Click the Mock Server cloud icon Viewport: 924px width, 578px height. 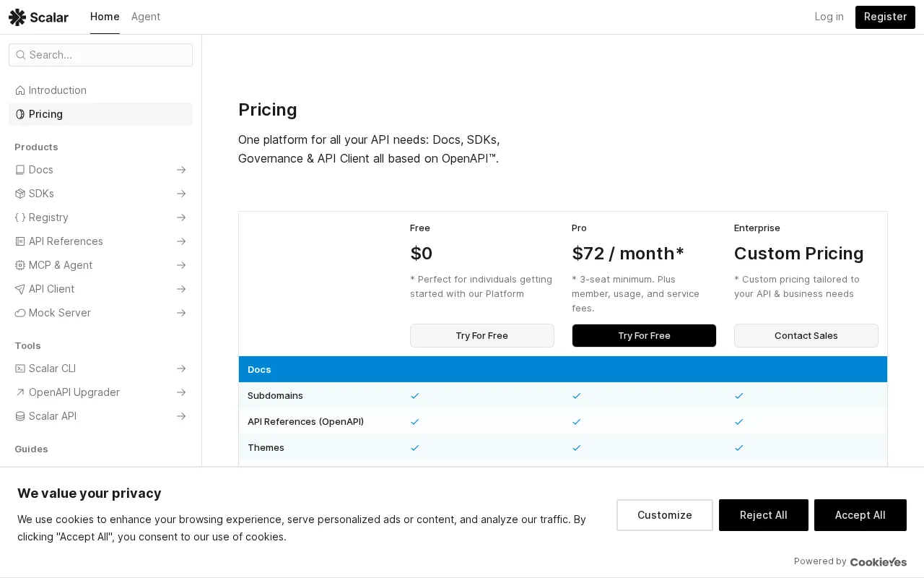20,313
